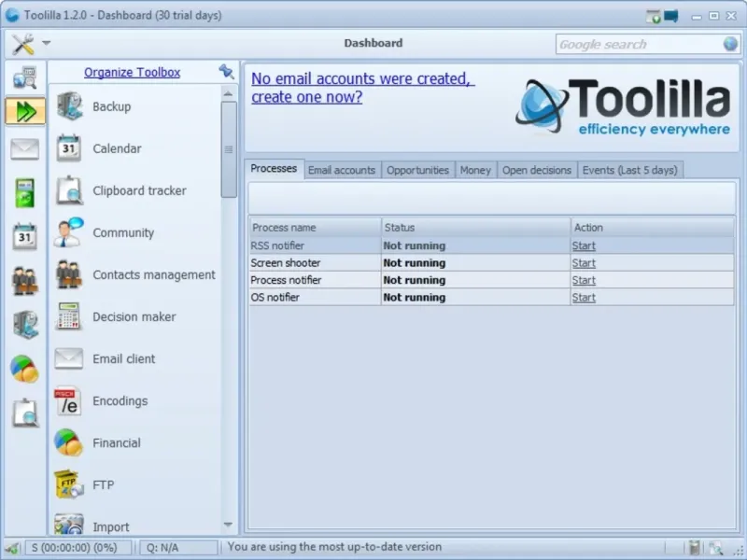The height and width of the screenshot is (560, 747).
Task: Open Contacts management tool icon in toolbox
Action: pyautogui.click(x=69, y=274)
